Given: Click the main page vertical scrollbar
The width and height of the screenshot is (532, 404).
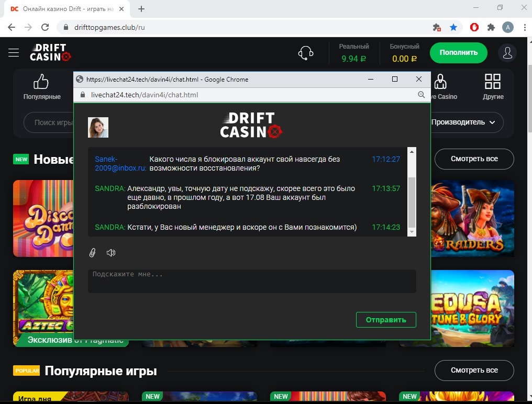Looking at the screenshot, I should pos(529,98).
